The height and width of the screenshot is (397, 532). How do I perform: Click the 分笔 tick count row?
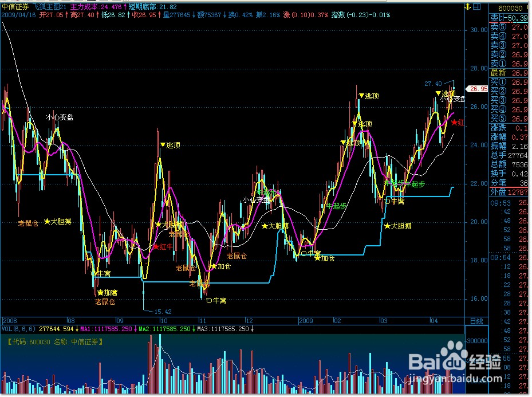click(509, 183)
